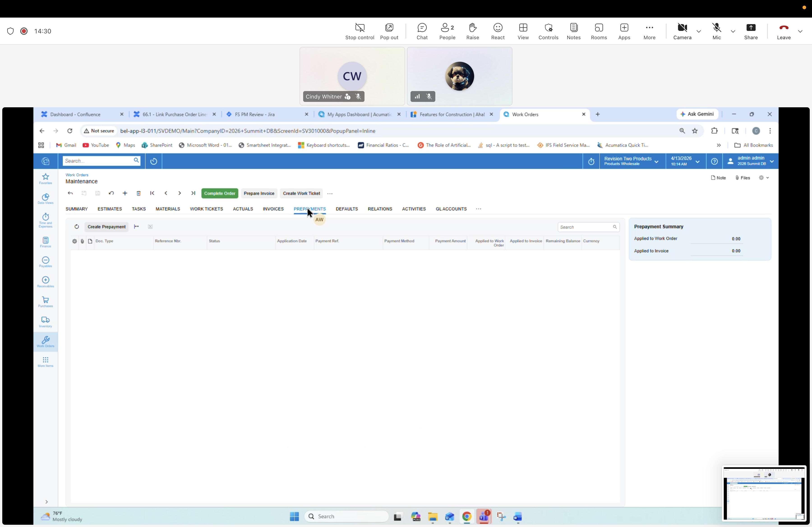Click the paperclip attachment icon in grid header
The width and height of the screenshot is (812, 527).
click(82, 241)
